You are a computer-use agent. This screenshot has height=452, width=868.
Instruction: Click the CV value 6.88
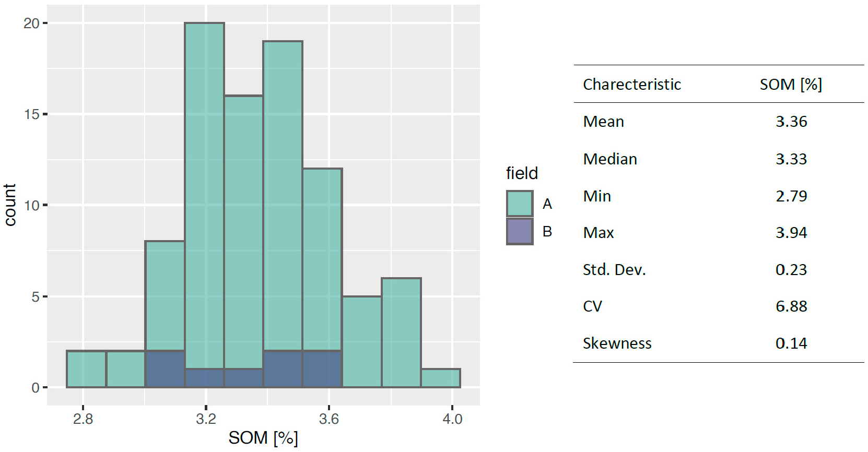click(x=791, y=306)
